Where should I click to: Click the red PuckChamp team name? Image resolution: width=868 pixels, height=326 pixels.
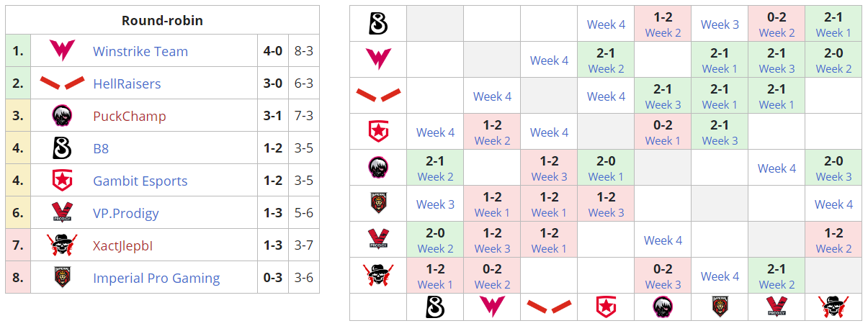tap(130, 117)
